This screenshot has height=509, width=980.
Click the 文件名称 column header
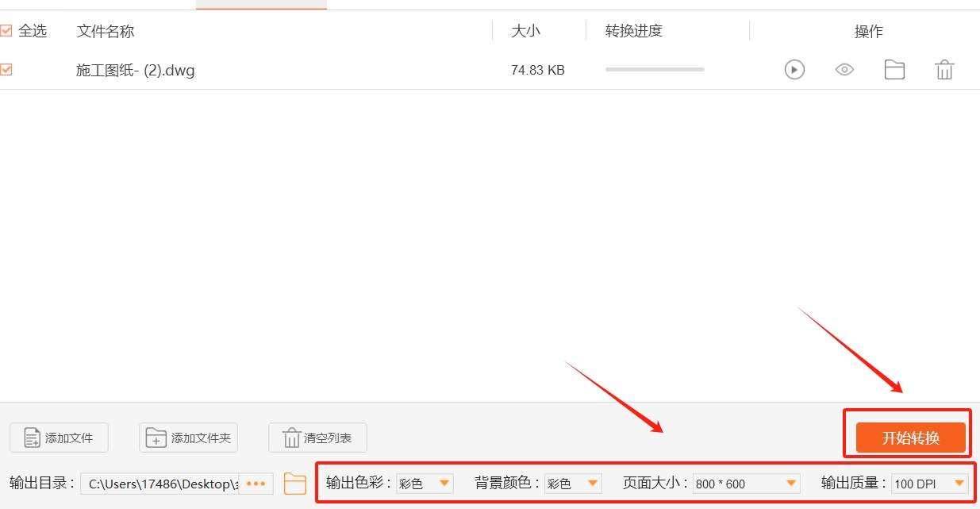point(106,31)
